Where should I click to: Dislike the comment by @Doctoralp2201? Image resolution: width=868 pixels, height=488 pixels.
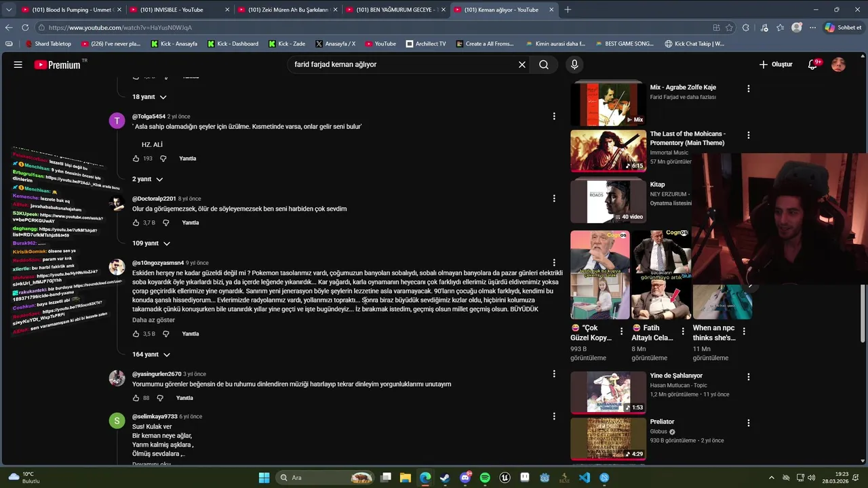(167, 222)
